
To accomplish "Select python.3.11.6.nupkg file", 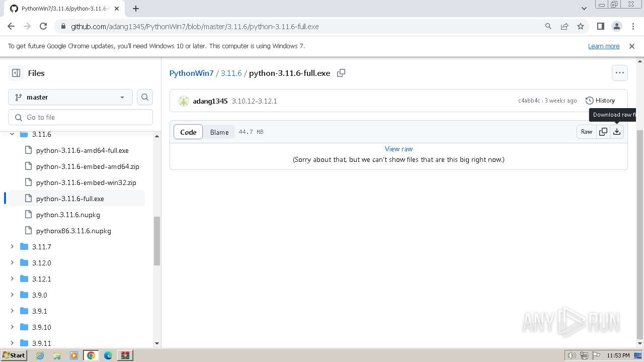I will tap(68, 215).
